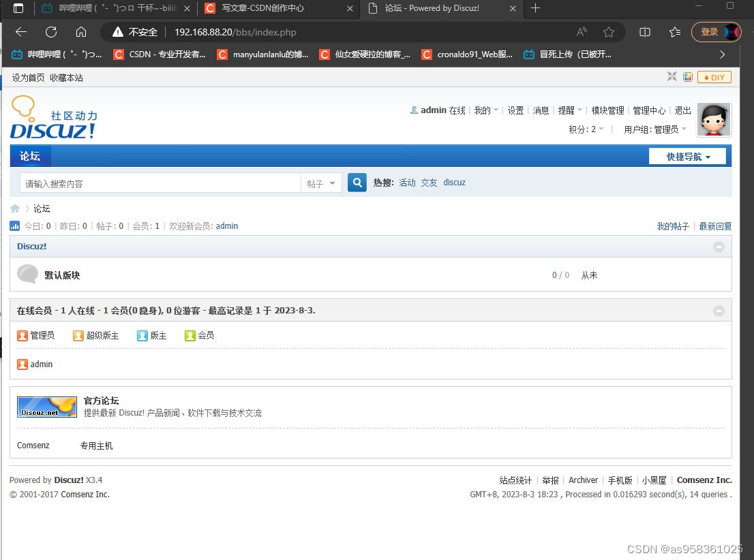Open the 快捷导航 dropdown
This screenshot has height=560, width=754.
(x=687, y=157)
